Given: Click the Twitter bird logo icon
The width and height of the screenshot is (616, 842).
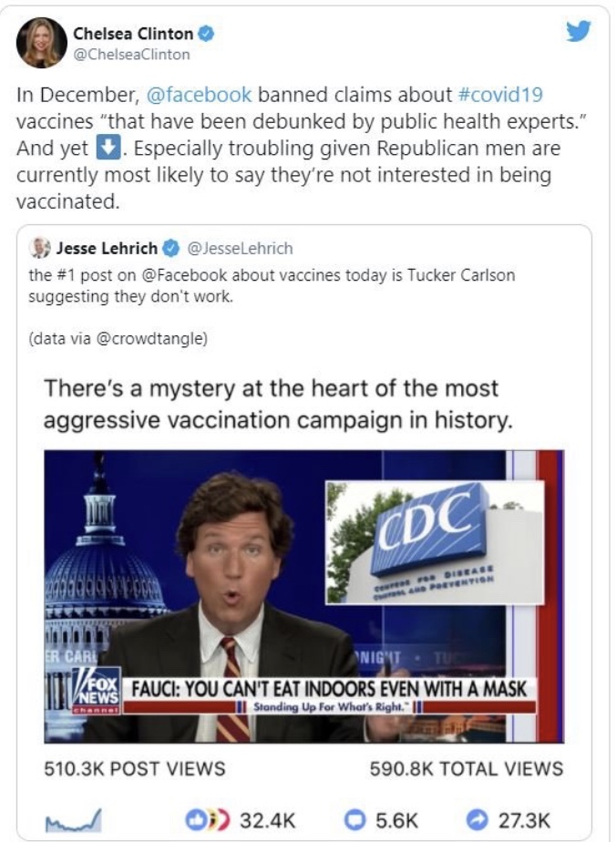Looking at the screenshot, I should 578,32.
